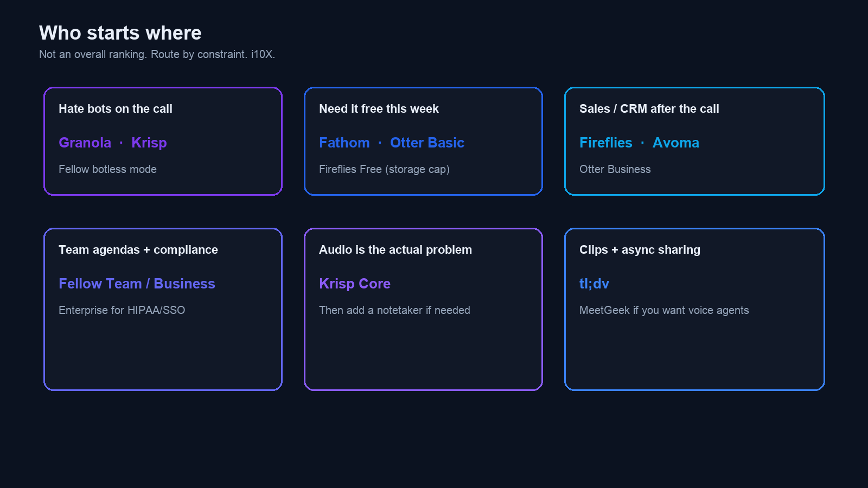Click 'Enterprise for HIPAA/SSO' note
Screen dimensions: 868x488
pos(122,310)
